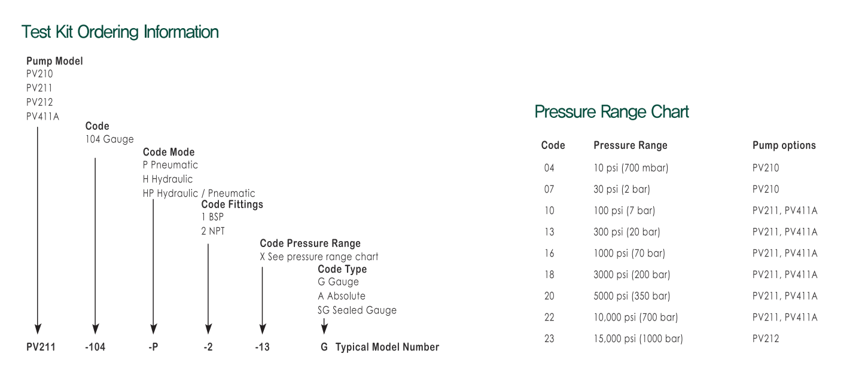Choose P Pneumatic code mode
This screenshot has width=868, height=378.
(x=170, y=164)
